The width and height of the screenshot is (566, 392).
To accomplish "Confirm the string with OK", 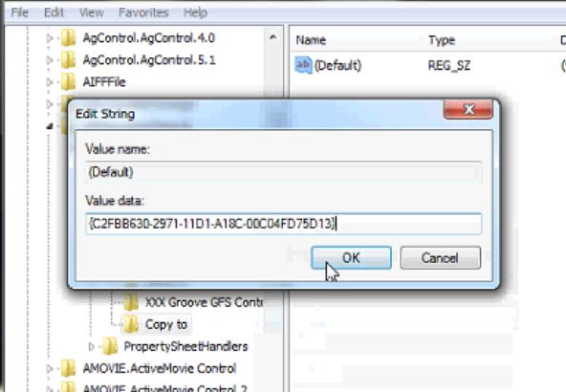I will [351, 258].
